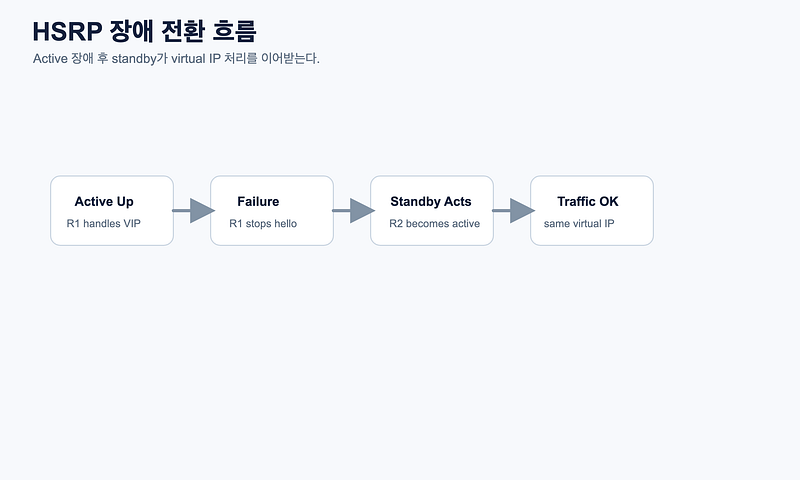Click 'standby가' in the subtitle
Image resolution: width=800 pixels, height=480 pixels.
pos(139,59)
